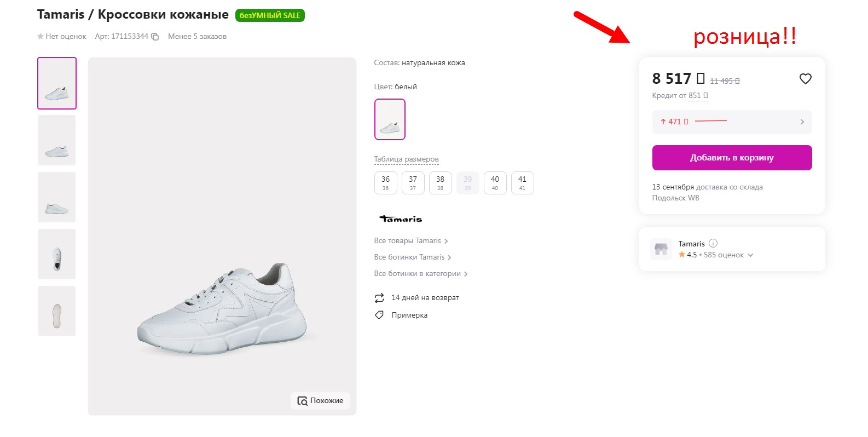Image resolution: width=868 pixels, height=437 pixels.
Task: Open Все товары Tamaris link
Action: [x=411, y=241]
